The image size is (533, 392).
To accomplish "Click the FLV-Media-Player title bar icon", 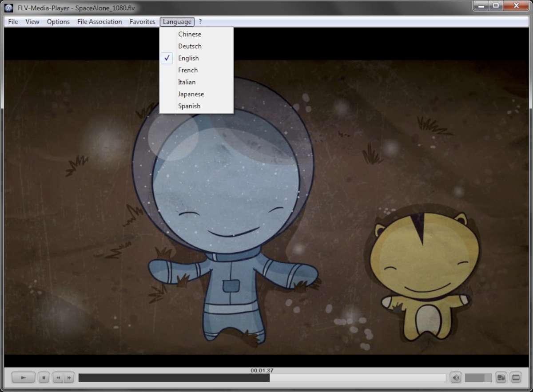I will click(x=9, y=8).
